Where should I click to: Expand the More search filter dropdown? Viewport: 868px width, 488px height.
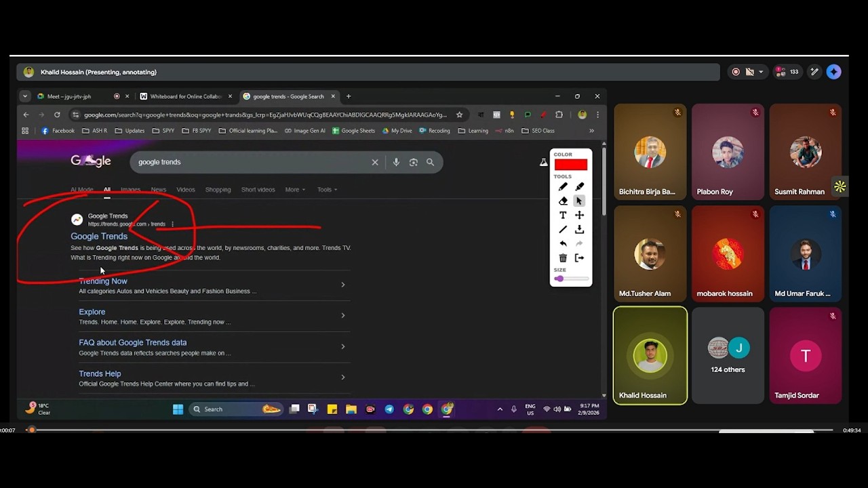295,190
